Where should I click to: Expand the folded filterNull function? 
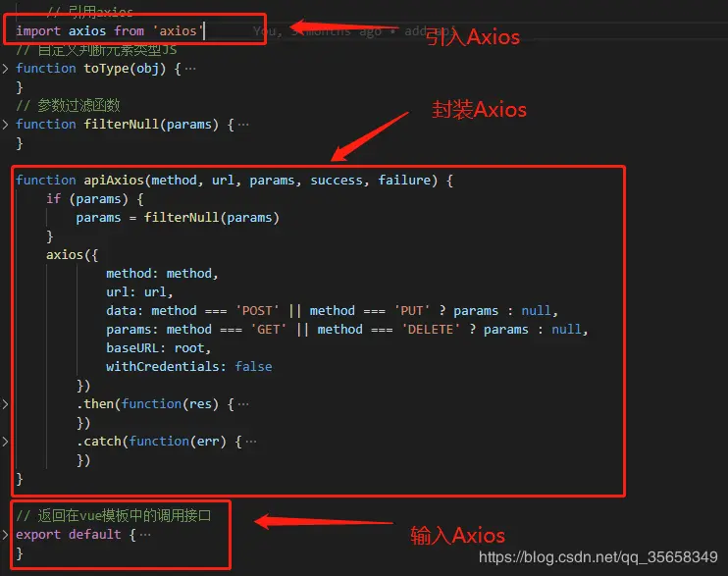[x=5, y=125]
